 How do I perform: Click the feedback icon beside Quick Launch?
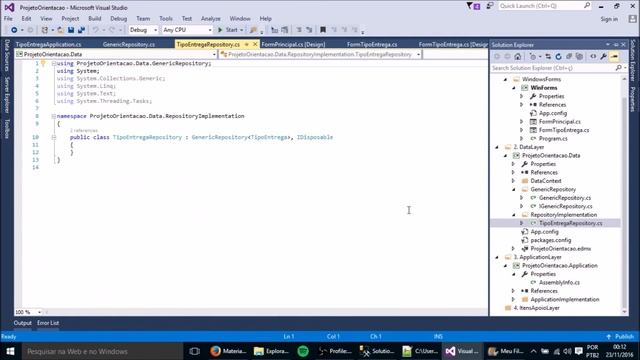(489, 6)
